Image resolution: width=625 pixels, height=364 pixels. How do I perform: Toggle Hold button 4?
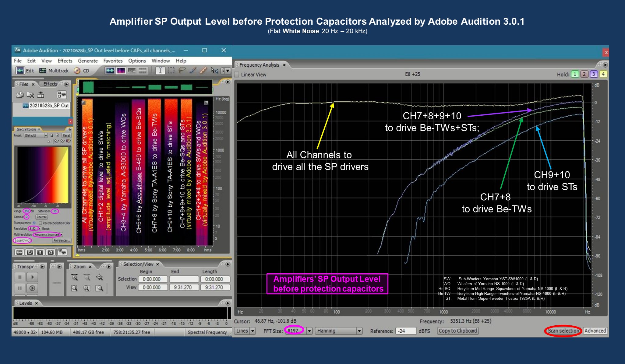click(x=603, y=74)
